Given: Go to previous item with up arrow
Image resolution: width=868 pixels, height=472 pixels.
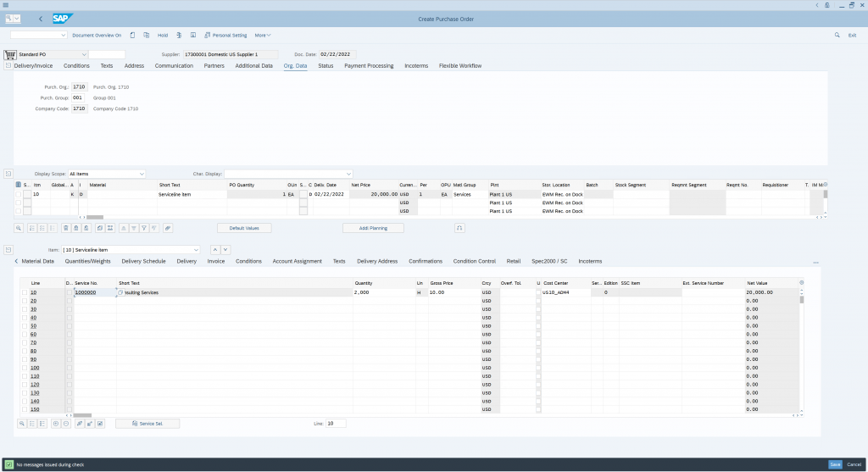Looking at the screenshot, I should (215, 249).
